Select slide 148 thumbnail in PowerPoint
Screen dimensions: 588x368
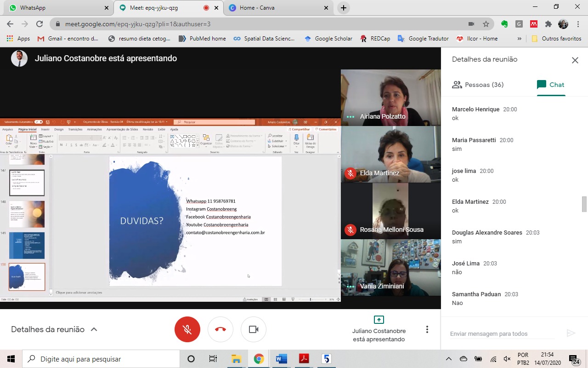27,214
